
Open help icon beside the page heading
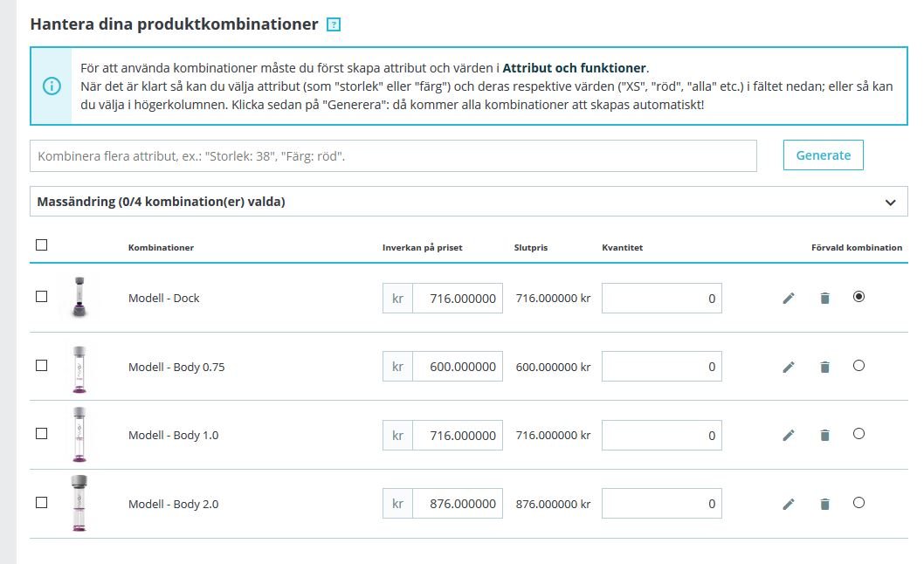(x=334, y=24)
